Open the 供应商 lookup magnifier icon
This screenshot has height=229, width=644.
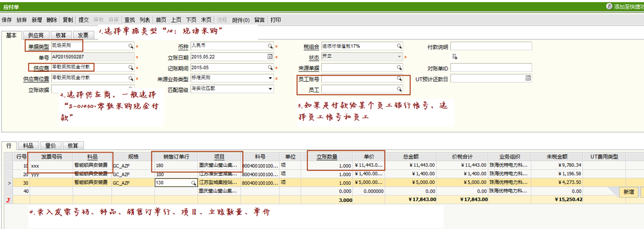[x=131, y=67]
